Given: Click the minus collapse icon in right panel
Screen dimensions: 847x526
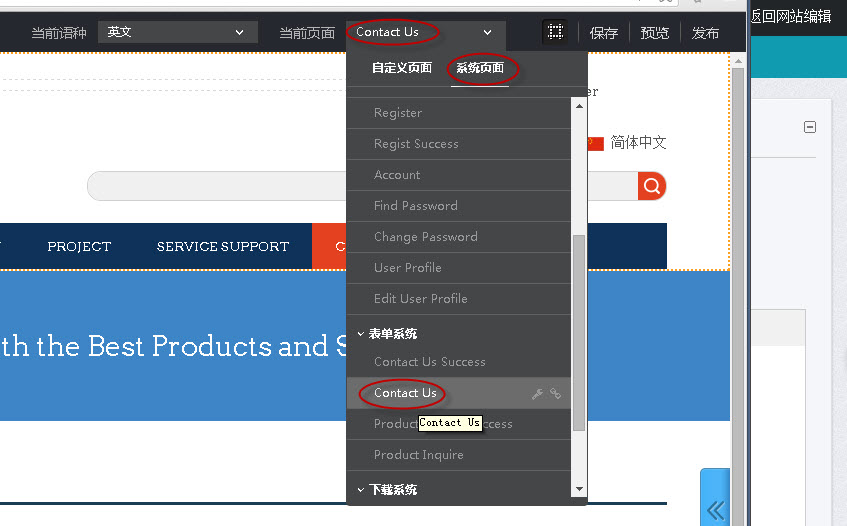Looking at the screenshot, I should (810, 127).
